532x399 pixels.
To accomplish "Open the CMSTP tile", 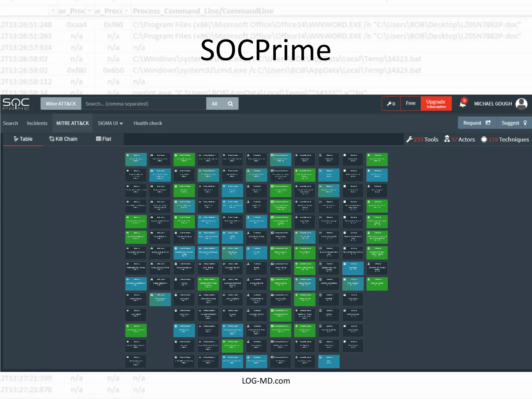I will pos(232,237).
